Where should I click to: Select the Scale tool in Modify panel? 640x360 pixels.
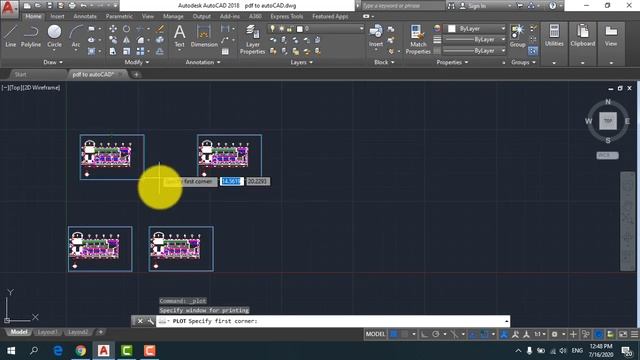click(x=127, y=51)
